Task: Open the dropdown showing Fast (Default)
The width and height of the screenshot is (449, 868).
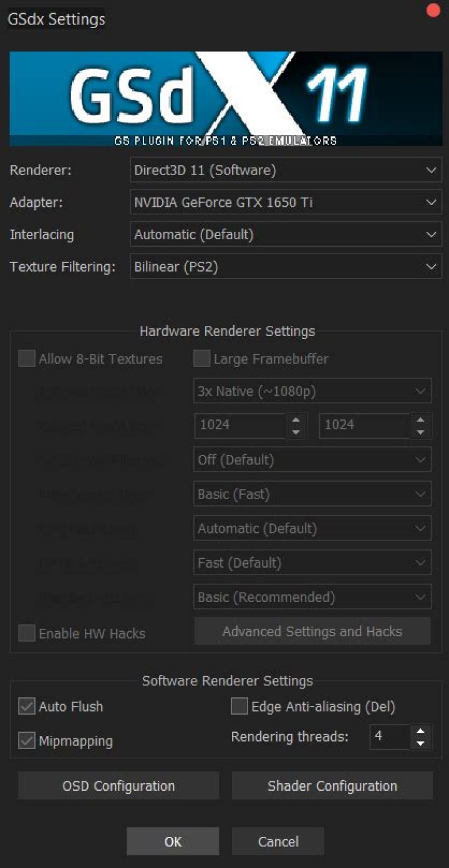Action: (x=312, y=563)
